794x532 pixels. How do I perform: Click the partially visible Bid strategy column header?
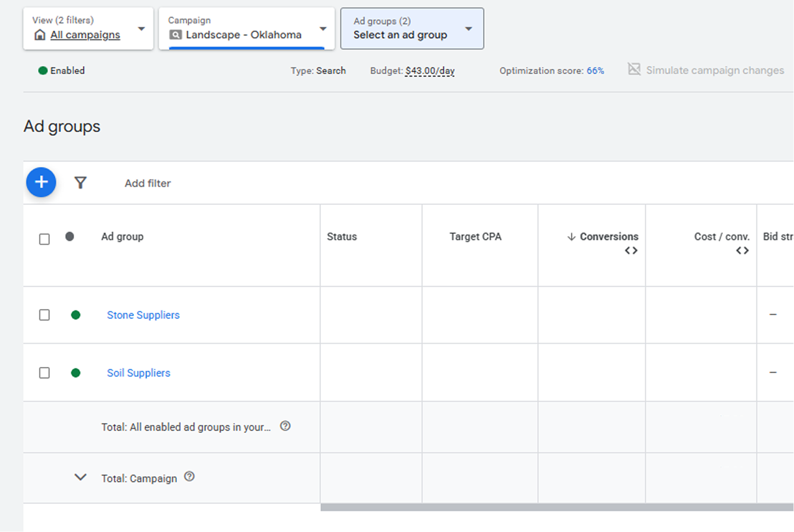click(778, 237)
